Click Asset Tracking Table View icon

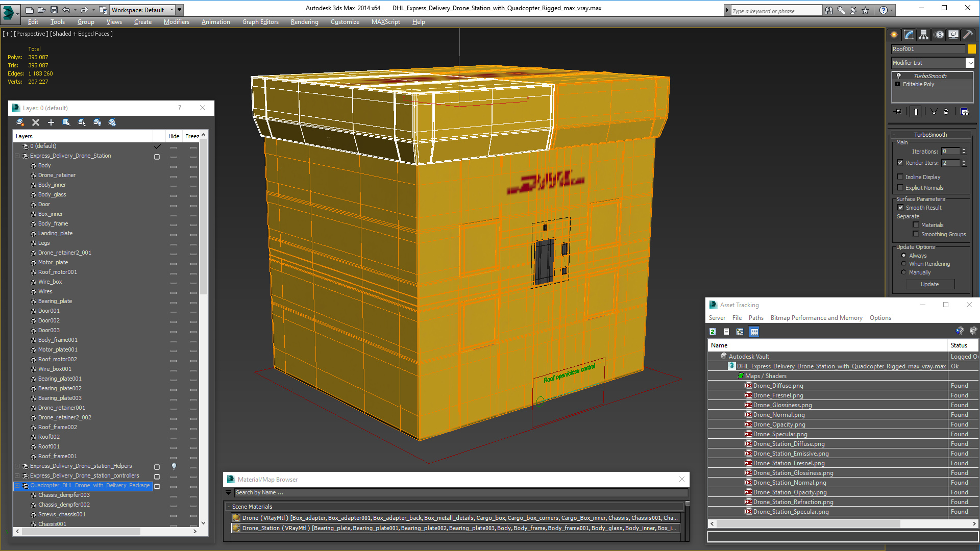coord(754,332)
